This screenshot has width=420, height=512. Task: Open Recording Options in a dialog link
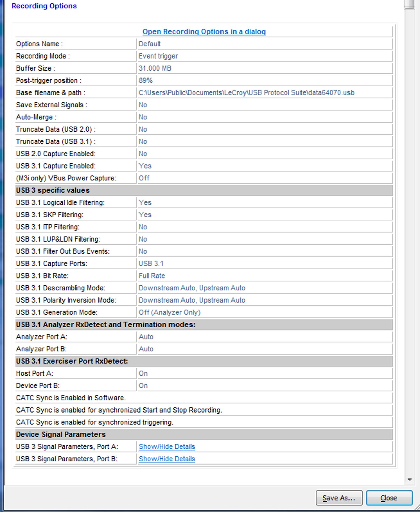[x=204, y=31]
